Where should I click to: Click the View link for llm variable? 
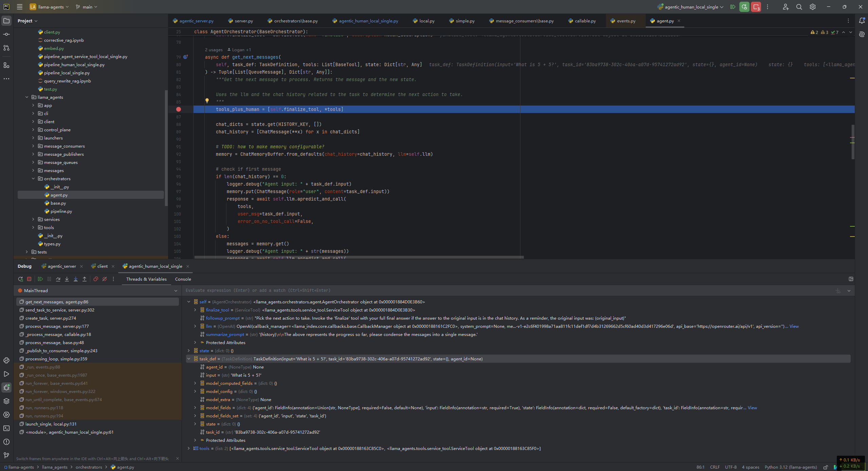tap(794, 326)
